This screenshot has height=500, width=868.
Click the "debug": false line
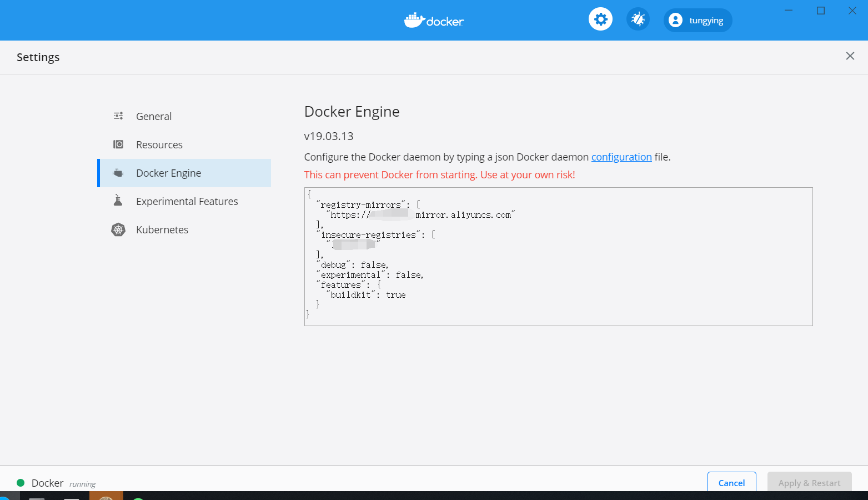click(x=352, y=265)
